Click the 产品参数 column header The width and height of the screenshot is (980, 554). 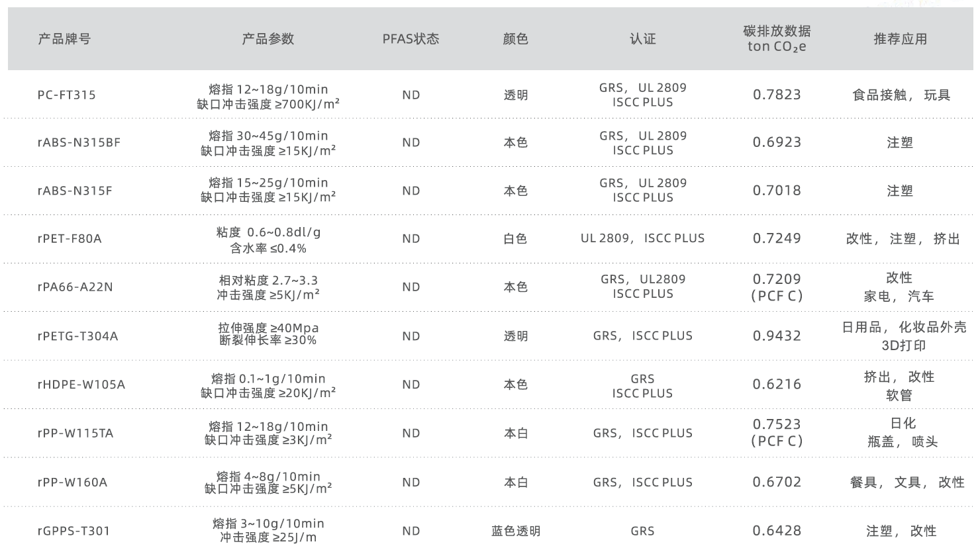tap(268, 39)
